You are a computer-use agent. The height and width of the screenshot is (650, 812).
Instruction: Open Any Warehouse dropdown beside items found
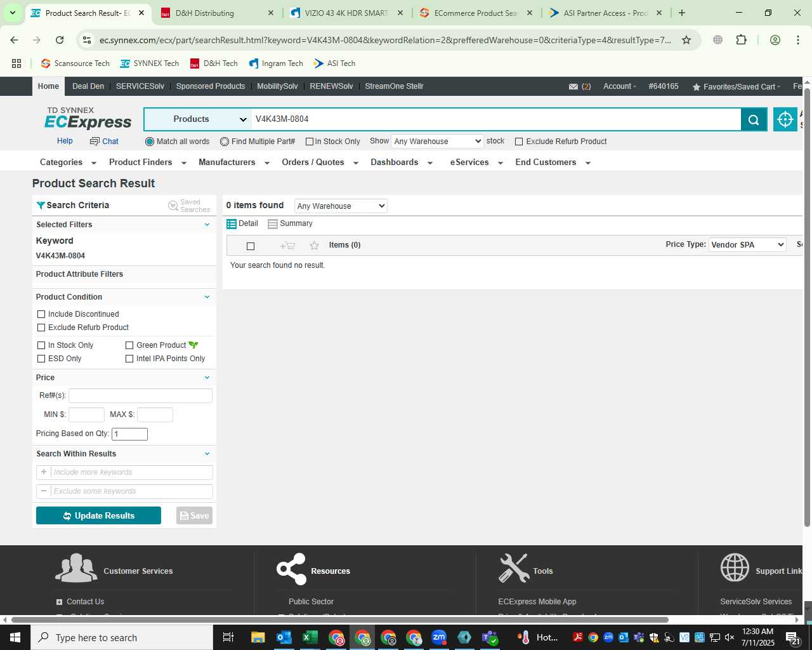341,206
